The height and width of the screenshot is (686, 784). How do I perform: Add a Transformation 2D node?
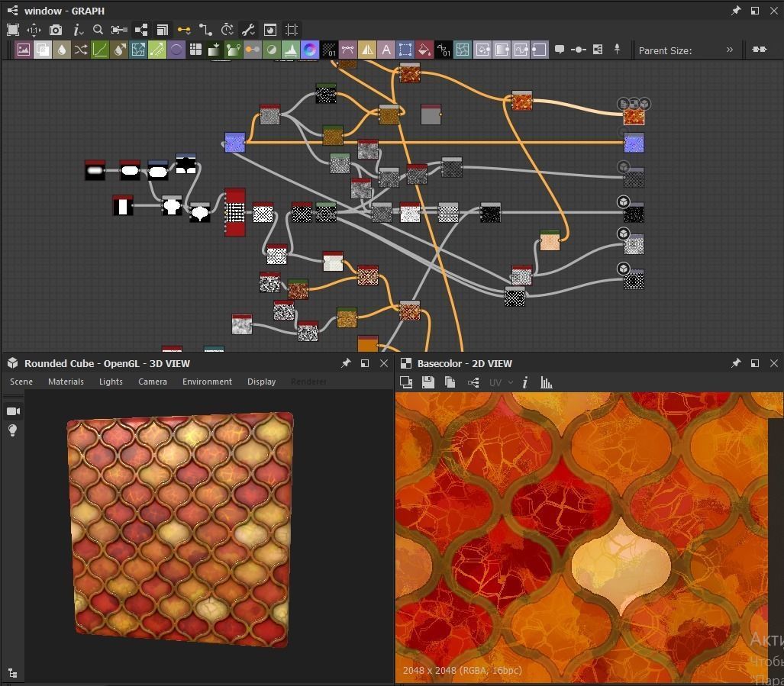[405, 50]
